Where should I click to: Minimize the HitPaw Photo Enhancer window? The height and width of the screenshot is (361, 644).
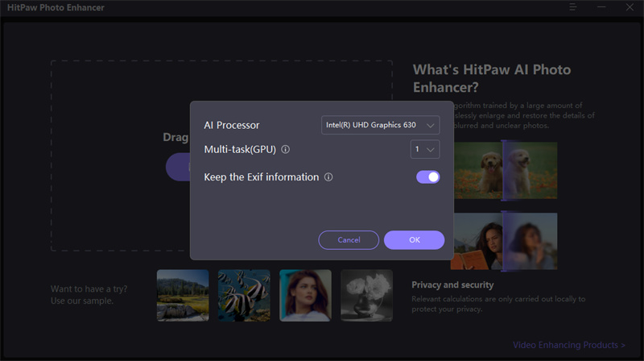click(x=601, y=7)
